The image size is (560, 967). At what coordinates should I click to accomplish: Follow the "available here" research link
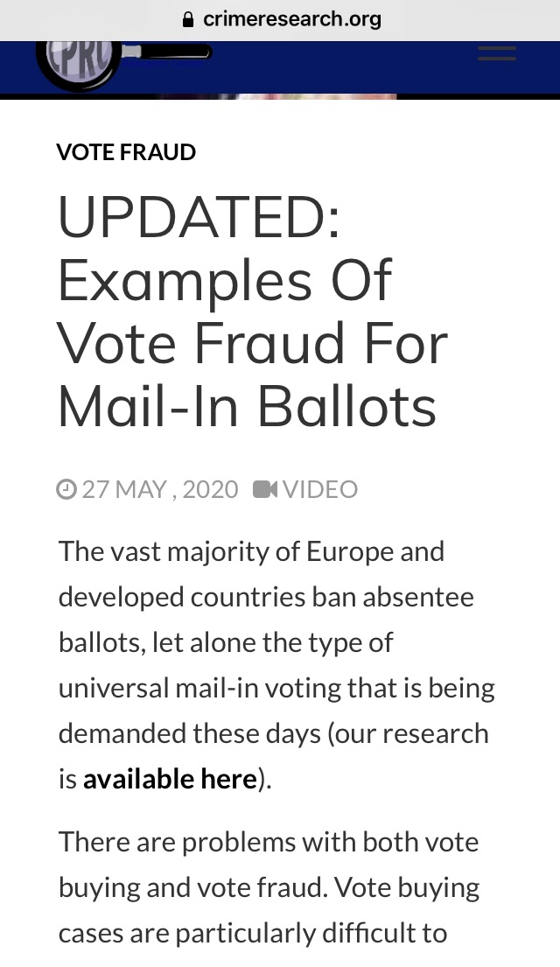tap(171, 779)
